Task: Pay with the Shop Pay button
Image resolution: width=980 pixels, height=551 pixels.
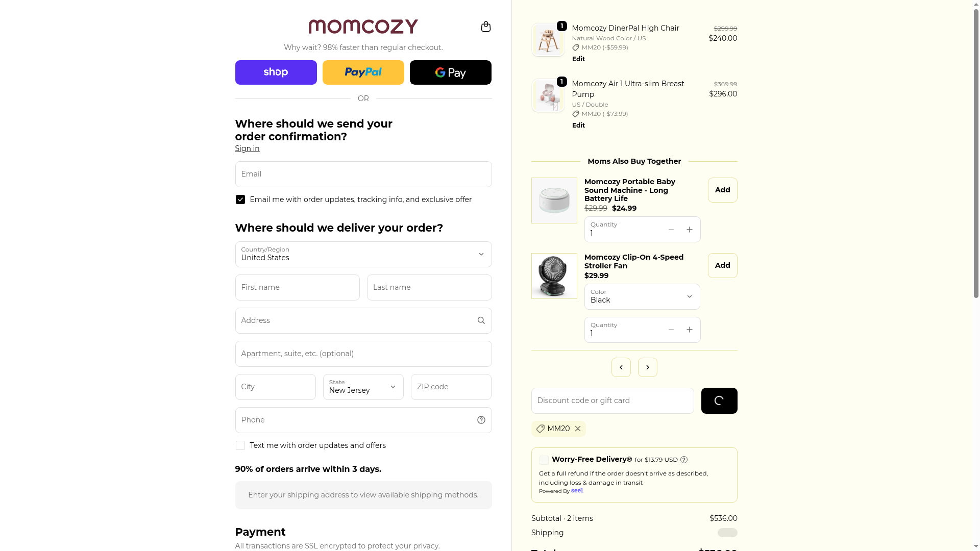Action: pyautogui.click(x=276, y=72)
